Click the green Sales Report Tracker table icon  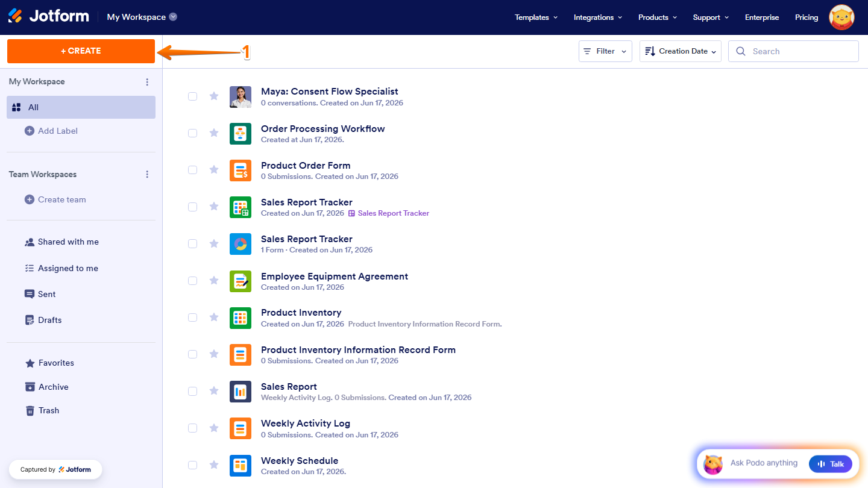click(x=241, y=207)
